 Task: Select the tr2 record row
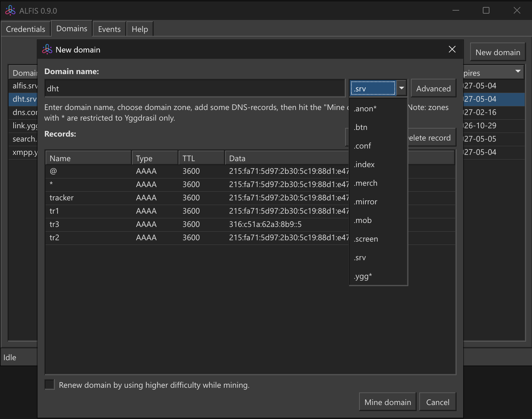(197, 238)
